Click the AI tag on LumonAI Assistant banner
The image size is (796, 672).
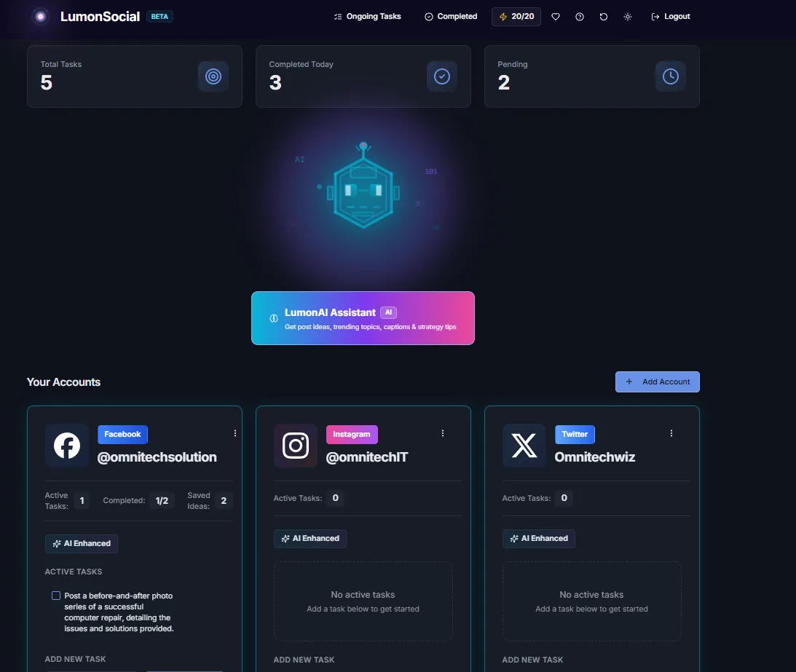click(388, 312)
